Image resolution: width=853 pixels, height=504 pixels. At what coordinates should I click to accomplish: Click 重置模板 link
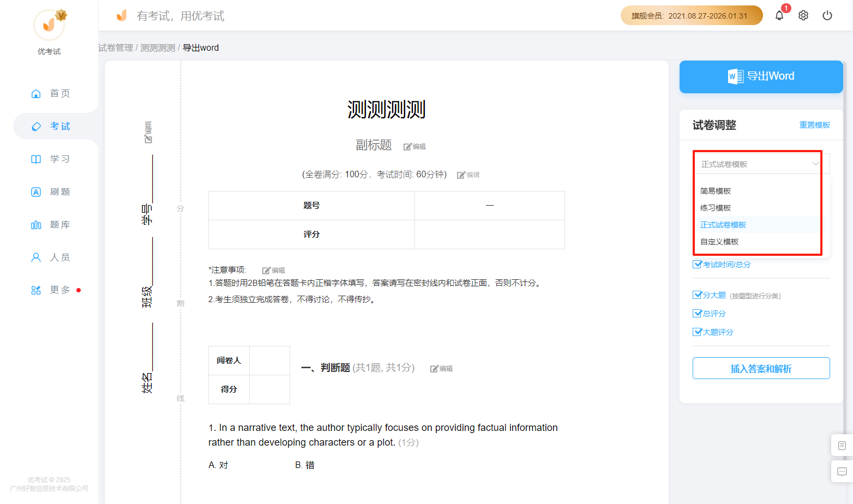pyautogui.click(x=814, y=125)
